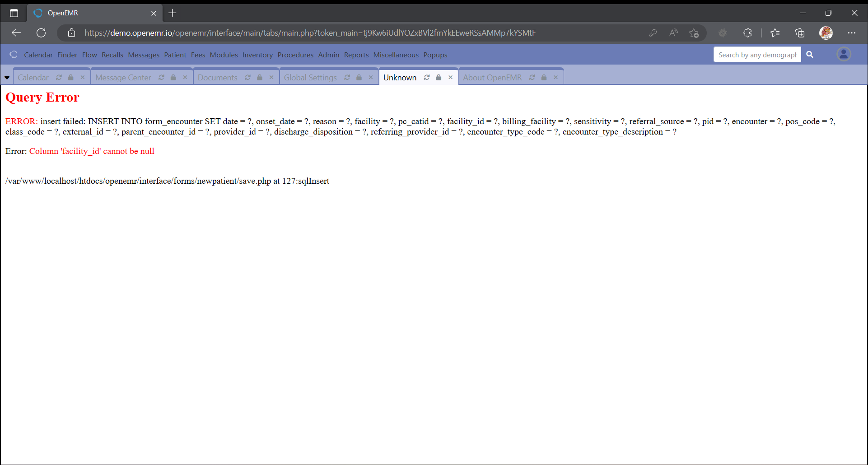Lock the Global Settings tab
This screenshot has width=868, height=465.
(x=359, y=77)
